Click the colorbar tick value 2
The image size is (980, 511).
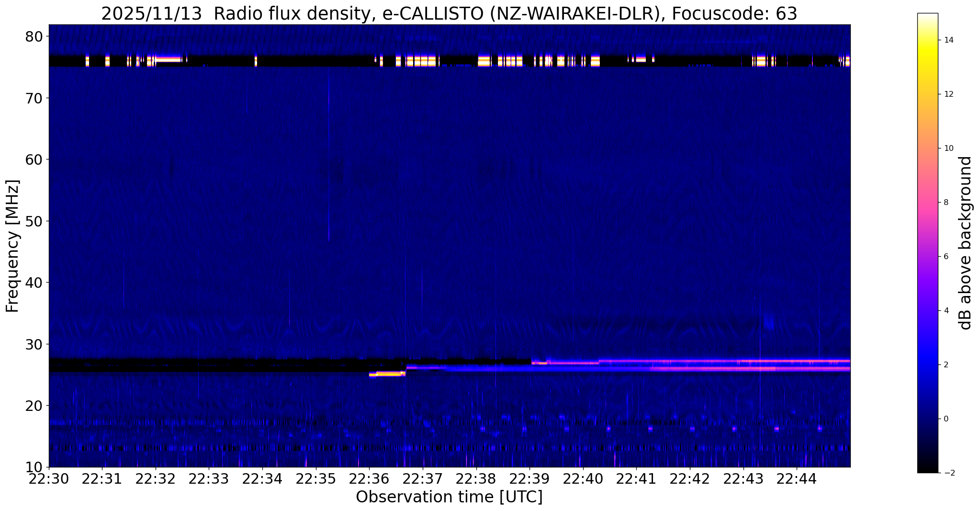point(946,365)
